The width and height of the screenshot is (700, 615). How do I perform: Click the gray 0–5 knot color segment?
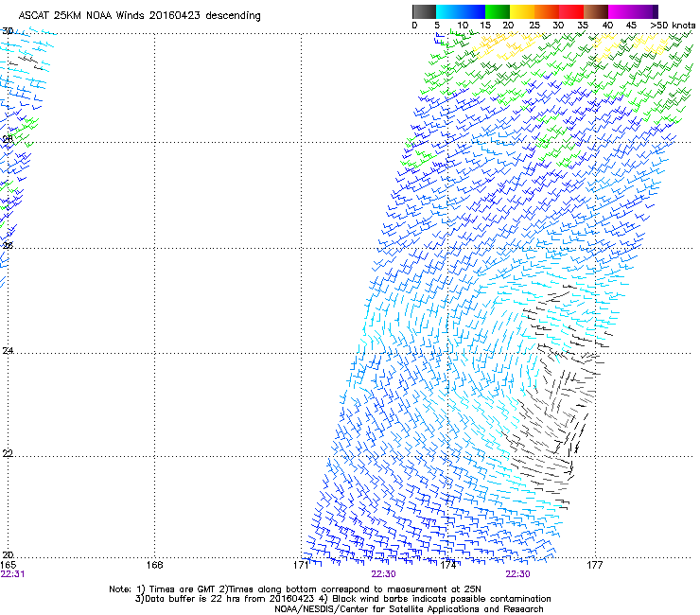(424, 11)
